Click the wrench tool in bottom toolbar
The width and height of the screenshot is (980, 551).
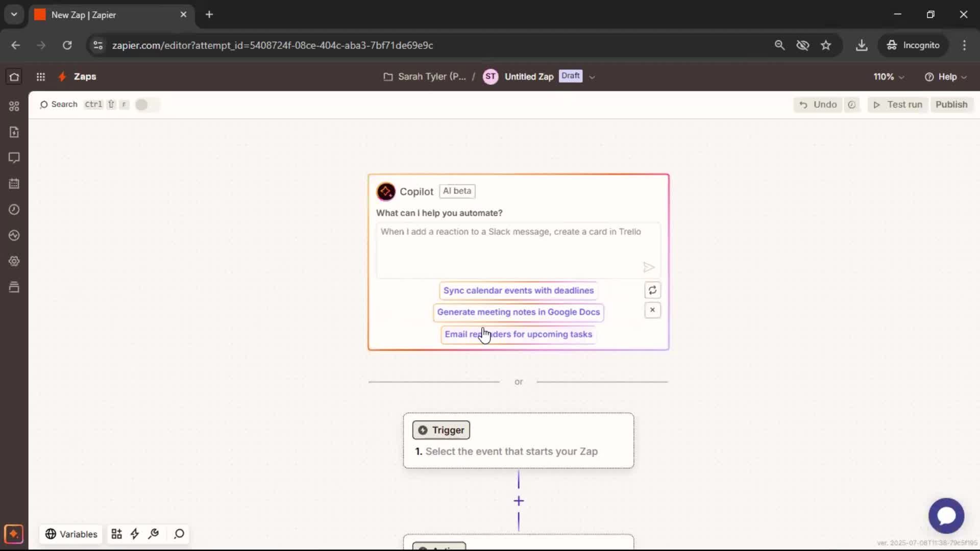tap(154, 534)
